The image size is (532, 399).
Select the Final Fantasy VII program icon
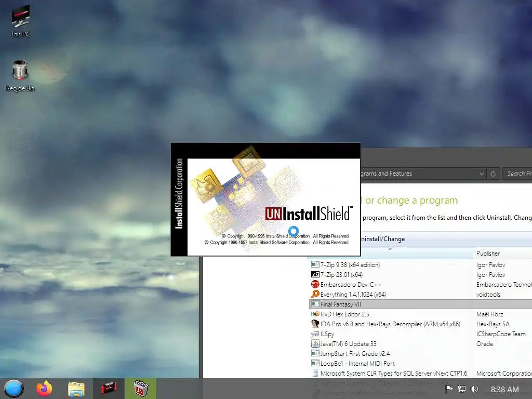315,304
